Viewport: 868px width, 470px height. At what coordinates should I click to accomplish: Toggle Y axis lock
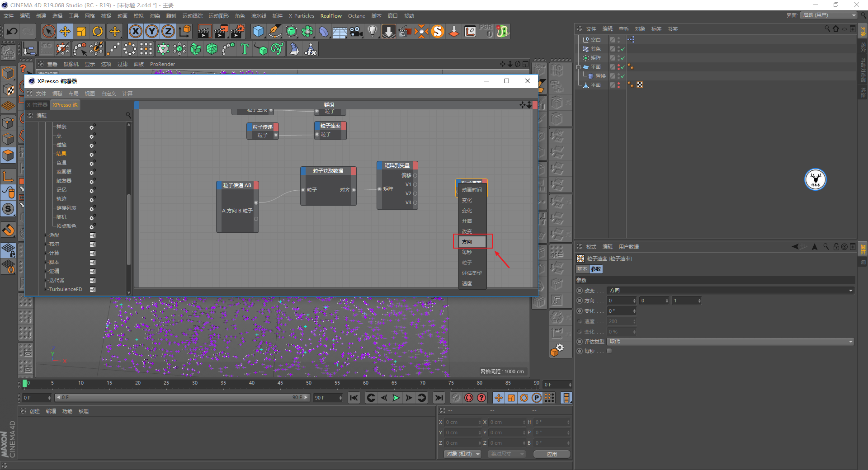coord(152,31)
